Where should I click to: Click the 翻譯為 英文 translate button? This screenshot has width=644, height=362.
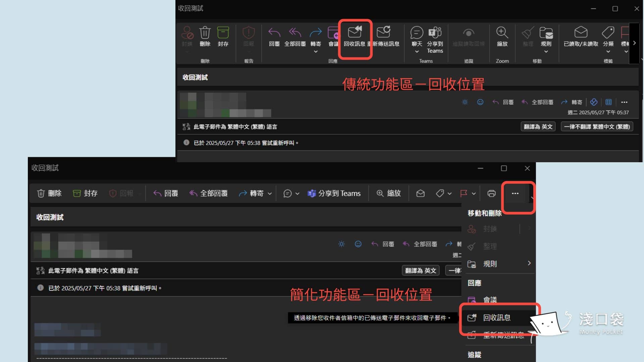538,127
